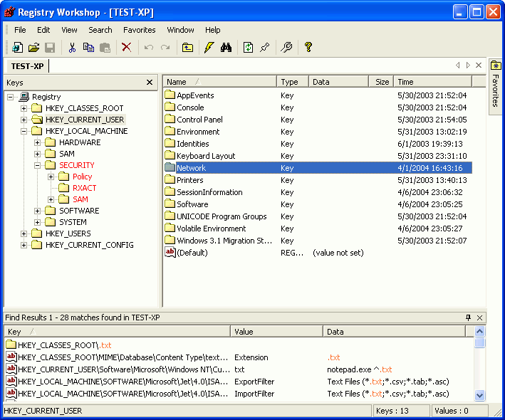Select find result HKEY_CLASSES_ROOT\.txt

tap(239, 345)
